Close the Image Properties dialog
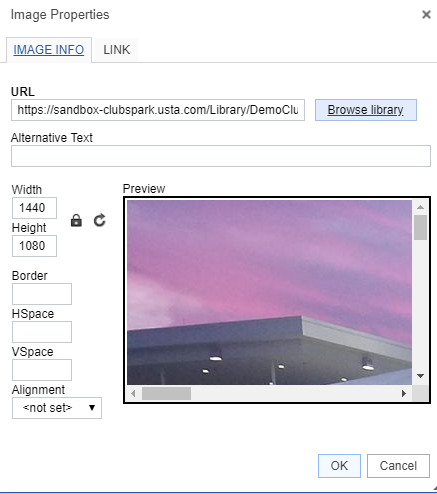The width and height of the screenshot is (437, 494). (426, 14)
